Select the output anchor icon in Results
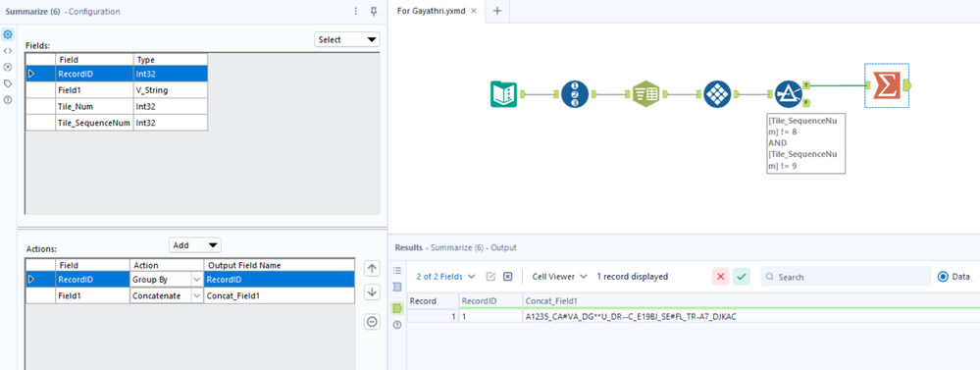Viewport: 980px width, 370px height. click(x=397, y=308)
